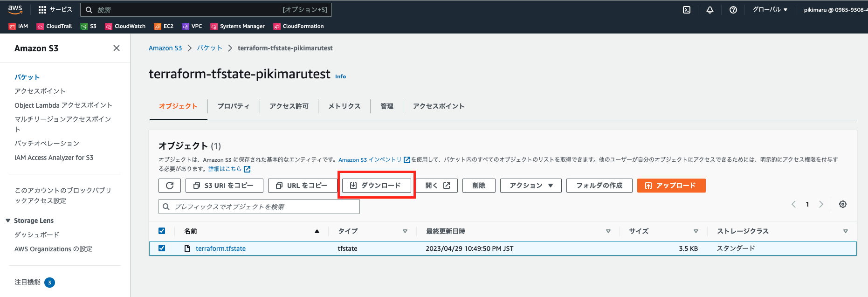Click バケット breadcrumb link
The height and width of the screenshot is (297, 868).
coord(210,48)
